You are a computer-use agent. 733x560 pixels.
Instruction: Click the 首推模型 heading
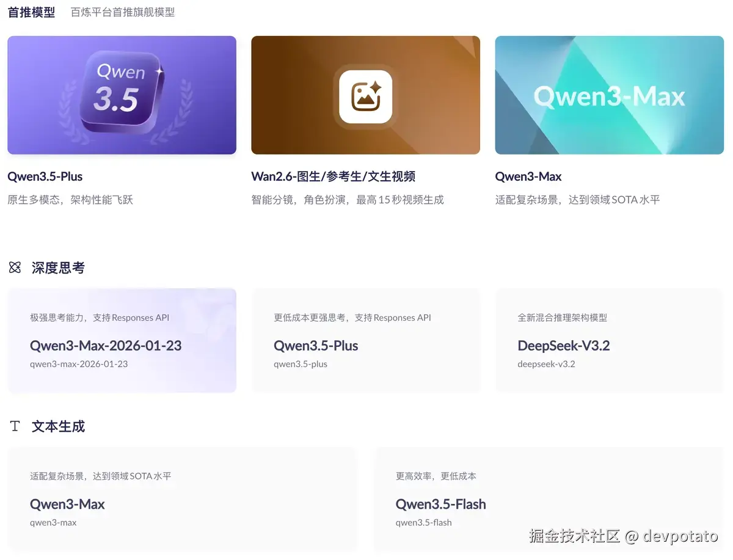(x=31, y=12)
